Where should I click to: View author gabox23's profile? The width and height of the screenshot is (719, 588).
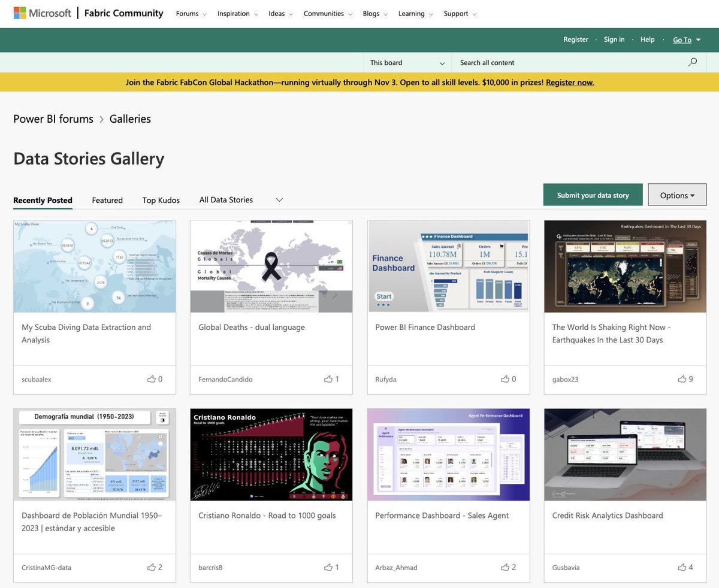(x=565, y=380)
